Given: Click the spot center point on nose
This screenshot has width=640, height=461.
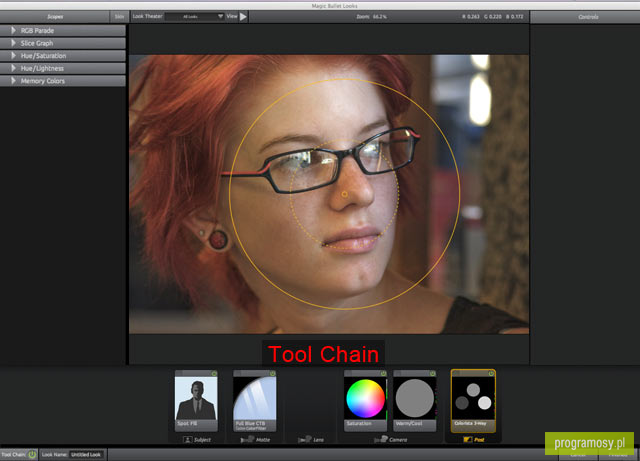Looking at the screenshot, I should click(x=344, y=194).
